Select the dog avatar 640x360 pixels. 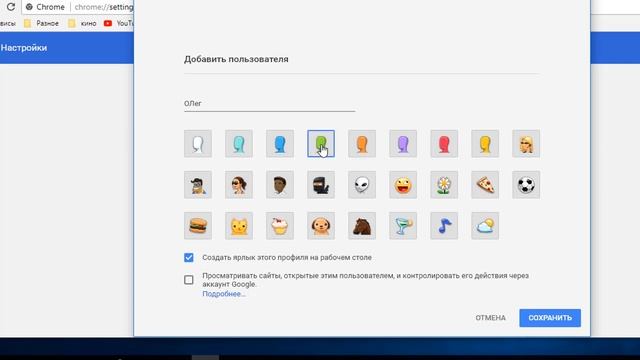(321, 226)
